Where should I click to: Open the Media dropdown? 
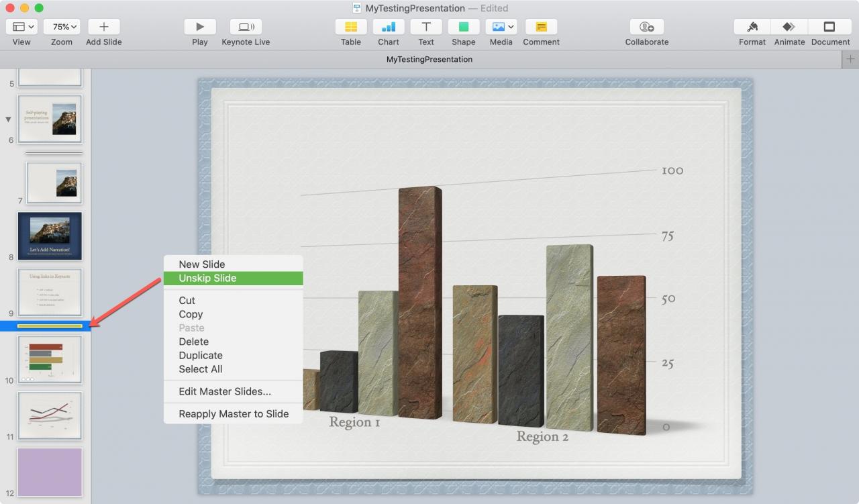501,27
